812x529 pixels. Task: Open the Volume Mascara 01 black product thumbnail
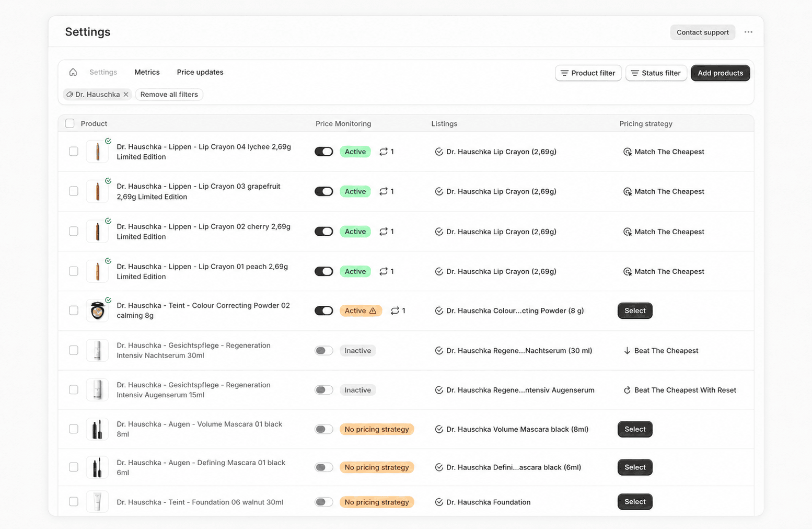pyautogui.click(x=97, y=429)
